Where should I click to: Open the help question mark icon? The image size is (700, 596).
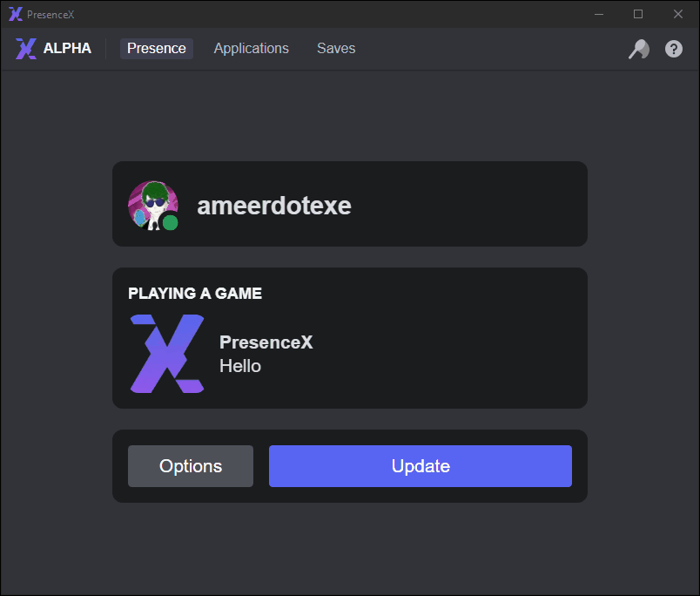tap(673, 49)
